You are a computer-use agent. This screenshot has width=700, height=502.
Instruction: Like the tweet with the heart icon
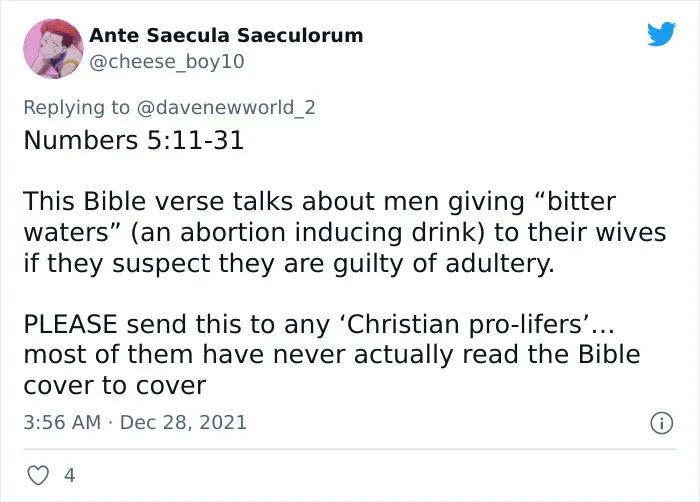point(38,475)
